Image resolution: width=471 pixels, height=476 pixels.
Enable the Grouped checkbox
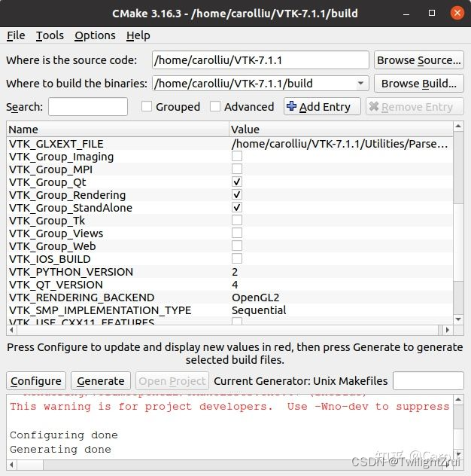147,106
